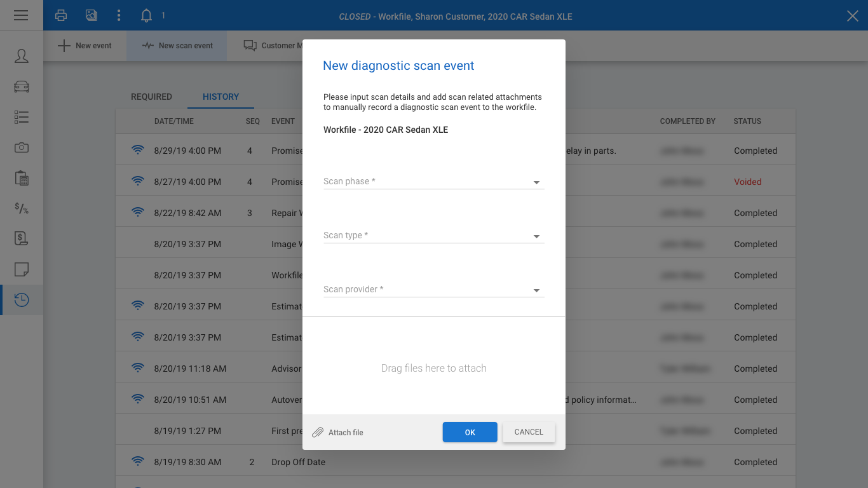The height and width of the screenshot is (488, 868).
Task: Click New event toolbar button
Action: point(85,46)
